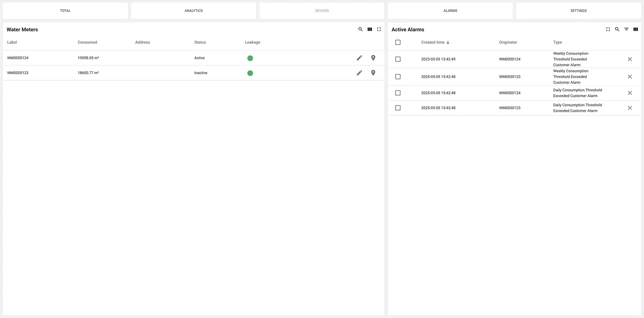Image resolution: width=644 pixels, height=318 pixels.
Task: Expand Active Alarms widget to fullscreen
Action: (x=608, y=29)
